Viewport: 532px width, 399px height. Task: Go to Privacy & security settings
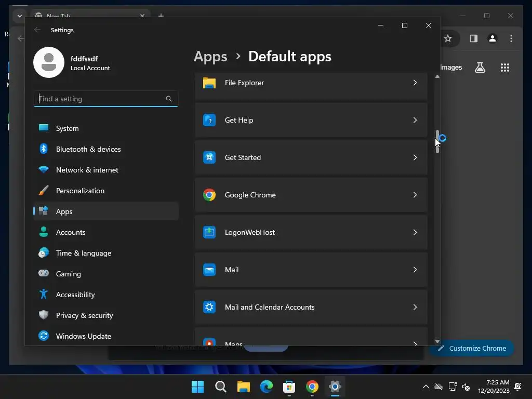[x=106, y=315]
